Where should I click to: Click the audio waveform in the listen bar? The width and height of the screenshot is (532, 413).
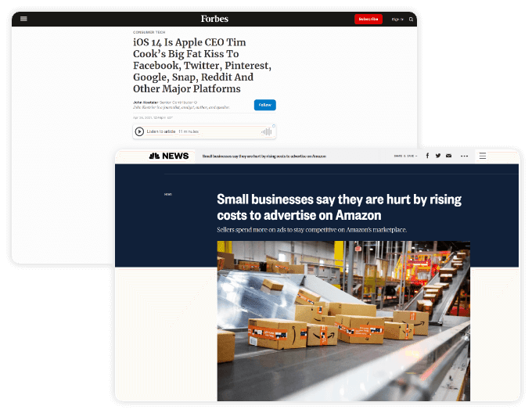[x=267, y=131]
